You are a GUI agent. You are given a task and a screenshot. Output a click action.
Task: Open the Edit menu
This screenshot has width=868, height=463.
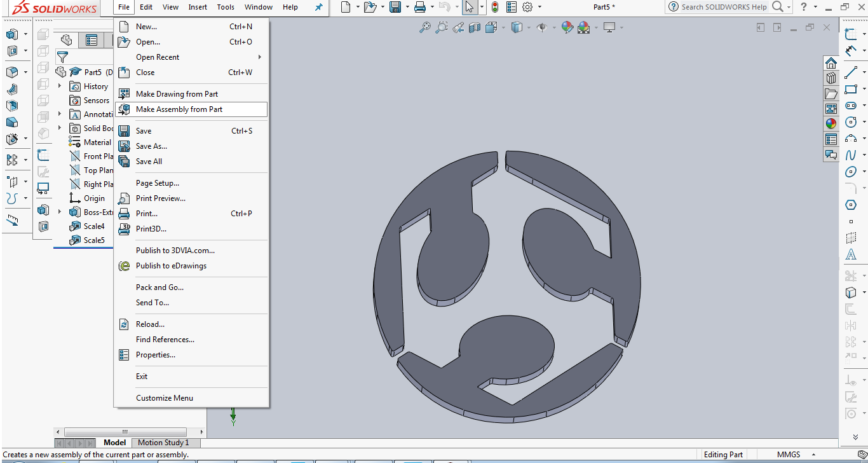[146, 7]
